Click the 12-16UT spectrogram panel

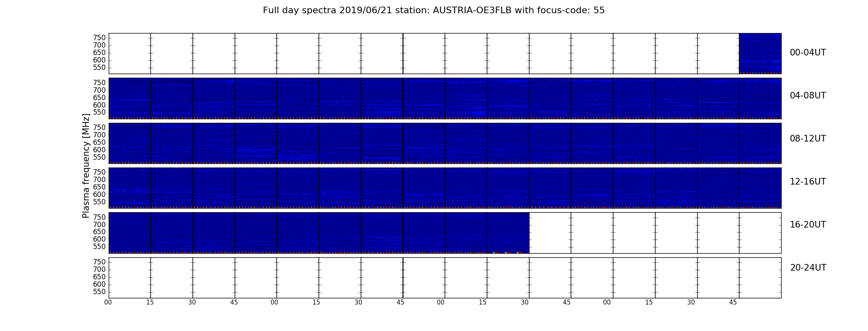[x=445, y=188]
